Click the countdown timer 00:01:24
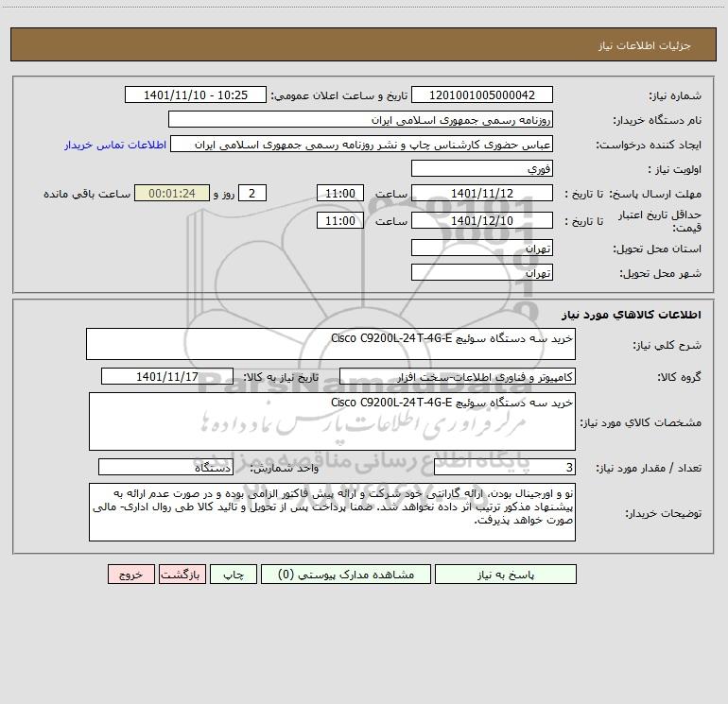Screen dimensions: 728x704 click(172, 193)
